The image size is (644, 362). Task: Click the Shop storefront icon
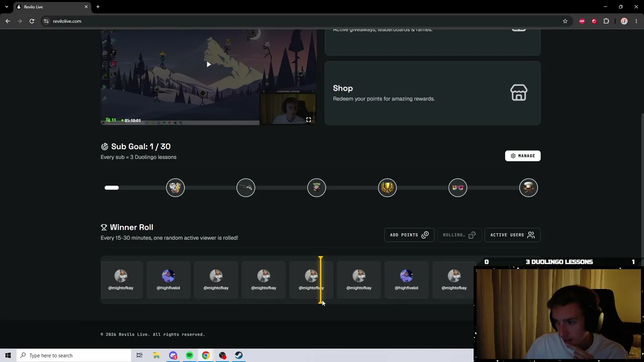tap(519, 93)
